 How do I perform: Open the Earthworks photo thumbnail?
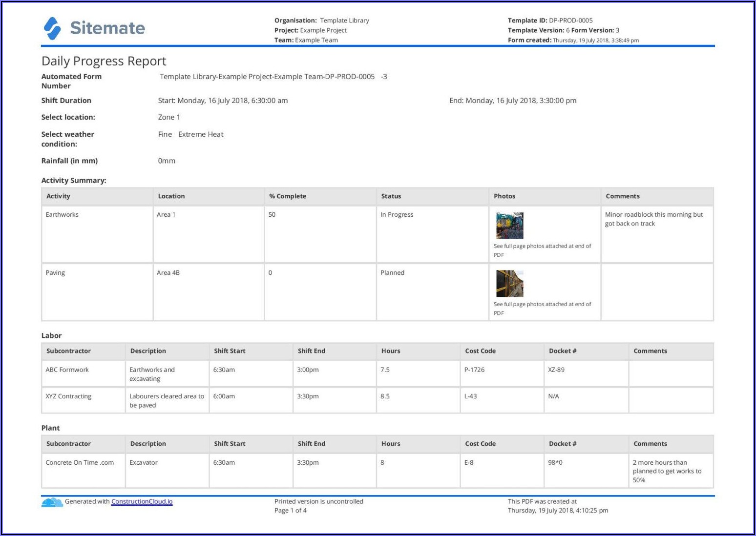[x=509, y=226]
